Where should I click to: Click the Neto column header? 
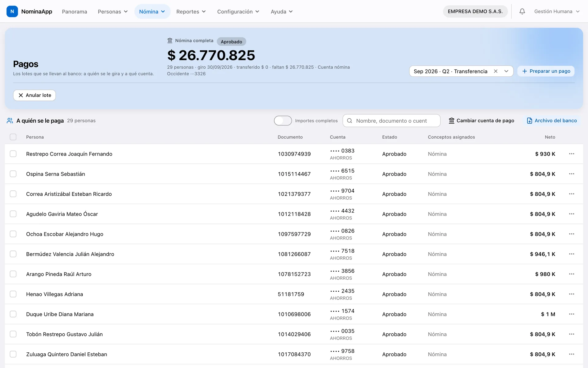(550, 137)
